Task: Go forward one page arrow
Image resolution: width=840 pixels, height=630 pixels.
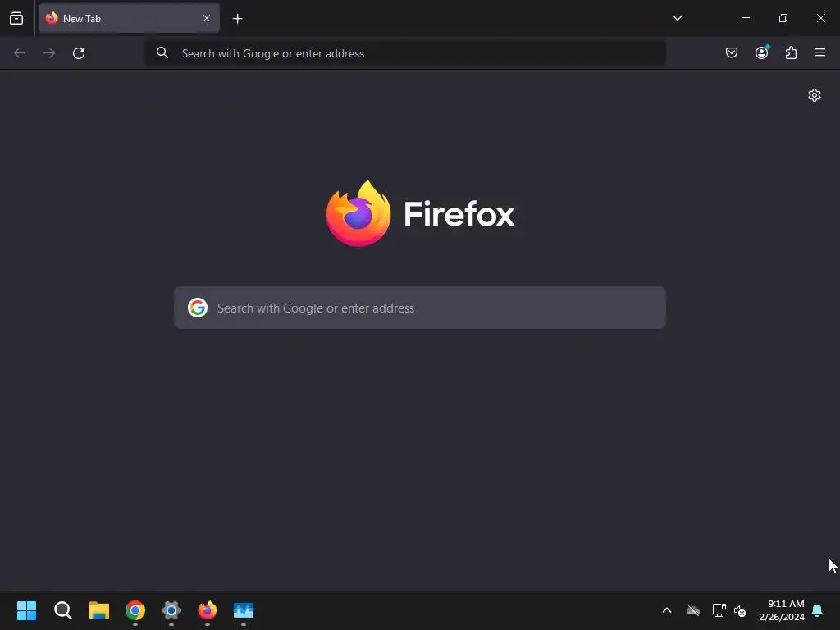Action: (x=49, y=53)
